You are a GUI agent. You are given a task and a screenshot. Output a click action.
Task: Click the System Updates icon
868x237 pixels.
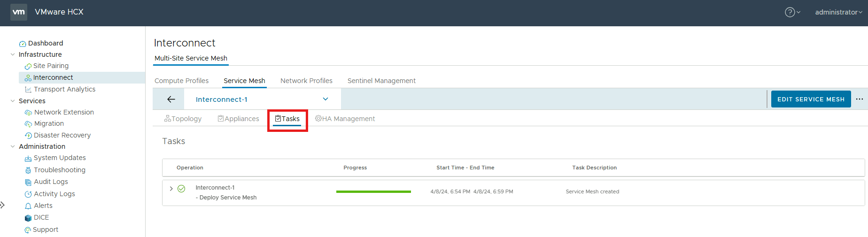click(x=28, y=158)
